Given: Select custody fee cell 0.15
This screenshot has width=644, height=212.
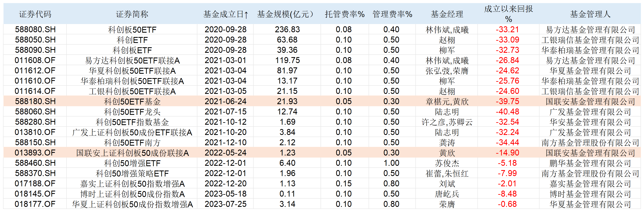Looking at the screenshot, I should pyautogui.click(x=344, y=183).
